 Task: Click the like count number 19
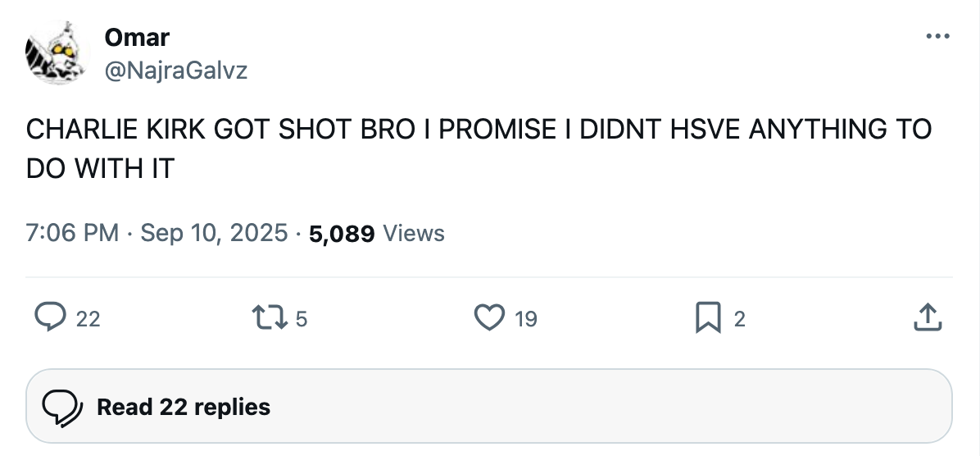(x=525, y=319)
